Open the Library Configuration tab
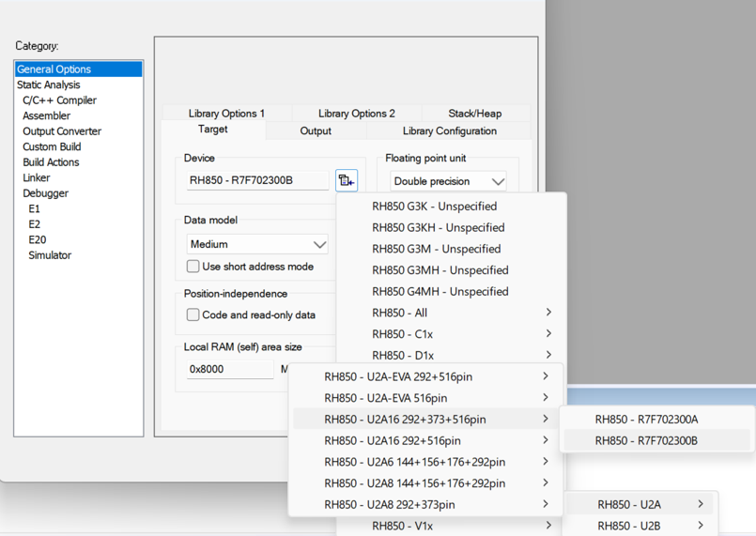756x536 pixels. click(x=449, y=130)
